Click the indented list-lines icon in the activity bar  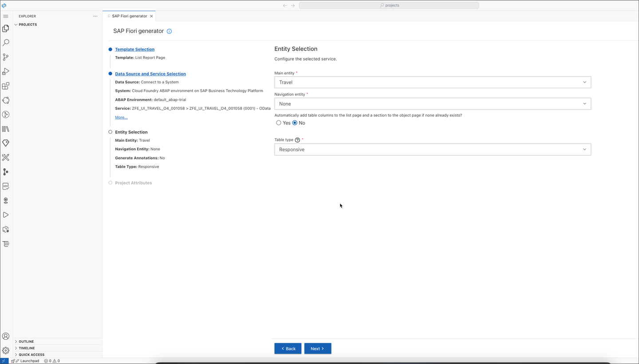pos(6,244)
